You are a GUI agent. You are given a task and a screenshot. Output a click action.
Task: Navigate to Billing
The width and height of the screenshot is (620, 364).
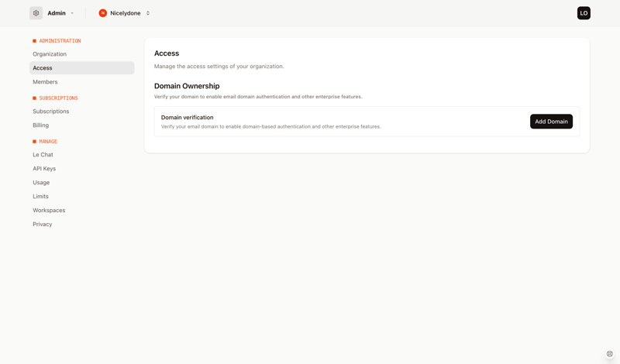[x=41, y=125]
